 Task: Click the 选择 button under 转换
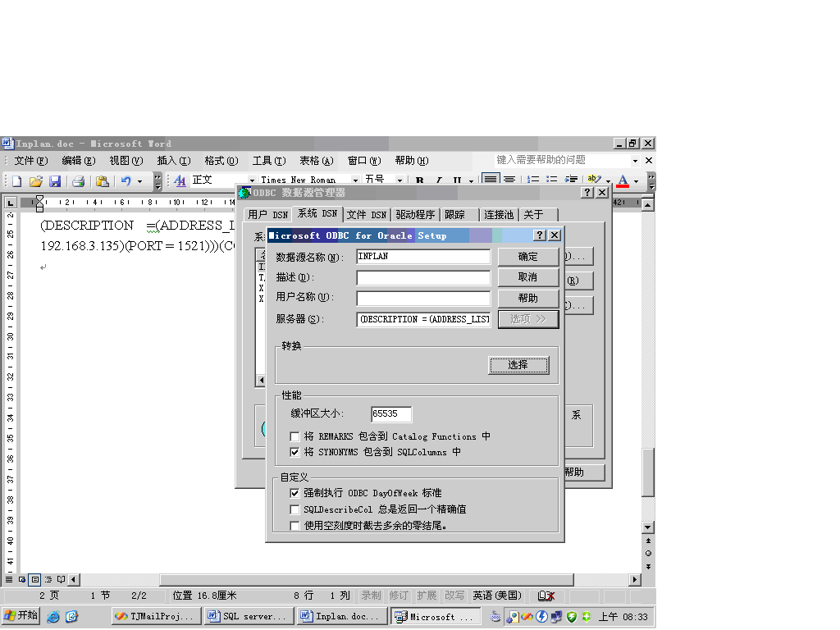pos(518,363)
